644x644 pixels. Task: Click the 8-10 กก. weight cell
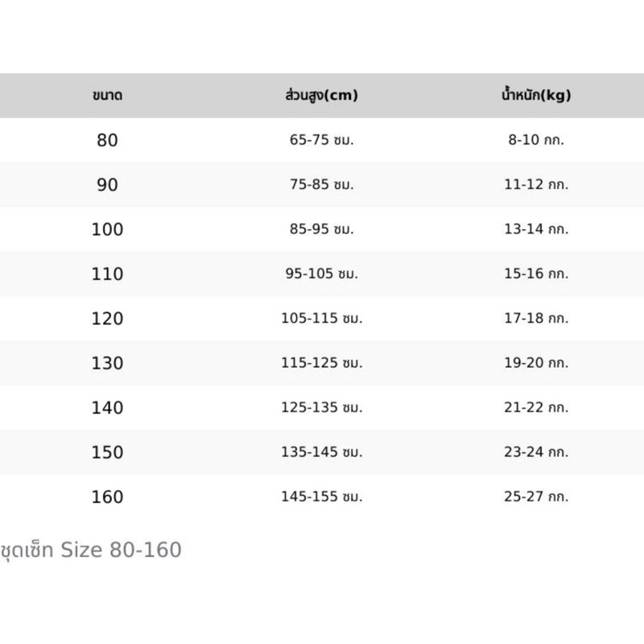click(x=536, y=140)
